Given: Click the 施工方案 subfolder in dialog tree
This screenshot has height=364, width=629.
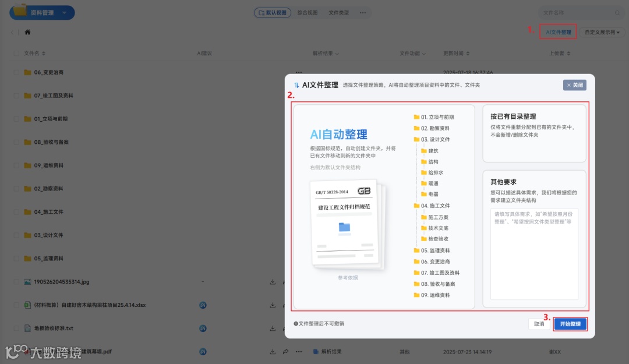Looking at the screenshot, I should tap(434, 217).
